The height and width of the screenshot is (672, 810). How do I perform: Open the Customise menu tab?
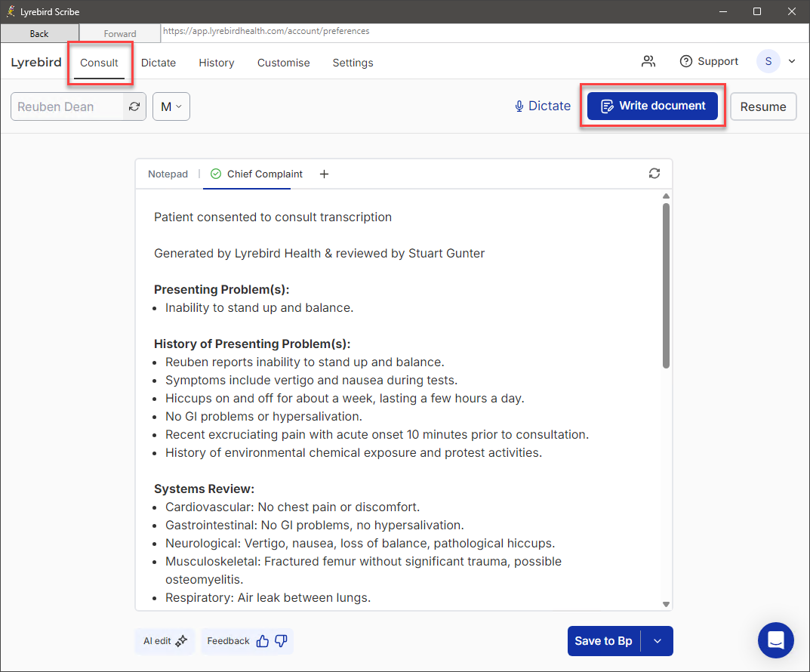[284, 63]
